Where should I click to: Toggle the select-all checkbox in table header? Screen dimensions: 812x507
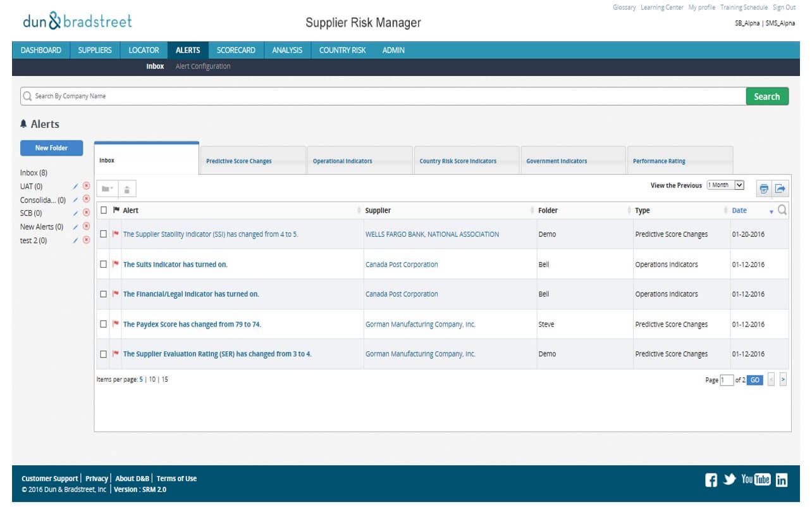tap(104, 210)
